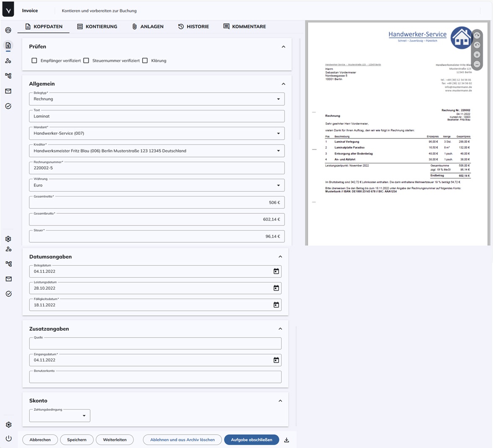Click the Prüfen section heading
493x448 pixels.
click(37, 47)
